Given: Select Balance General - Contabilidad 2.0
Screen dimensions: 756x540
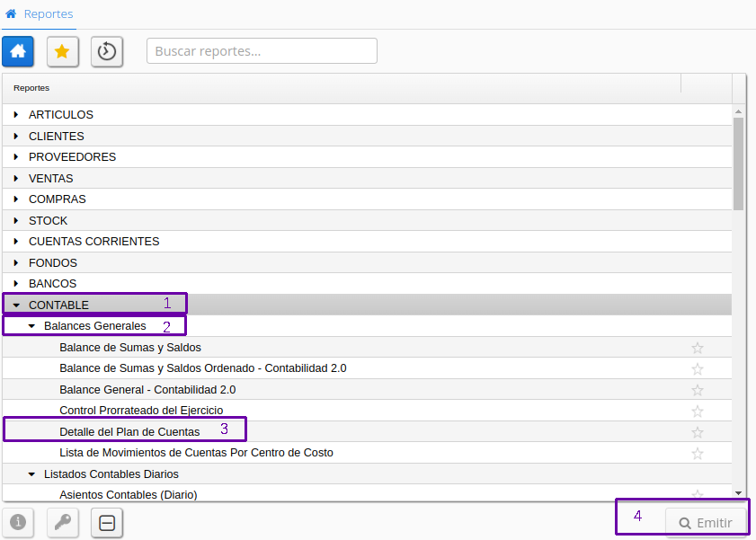Looking at the screenshot, I should coord(147,390).
